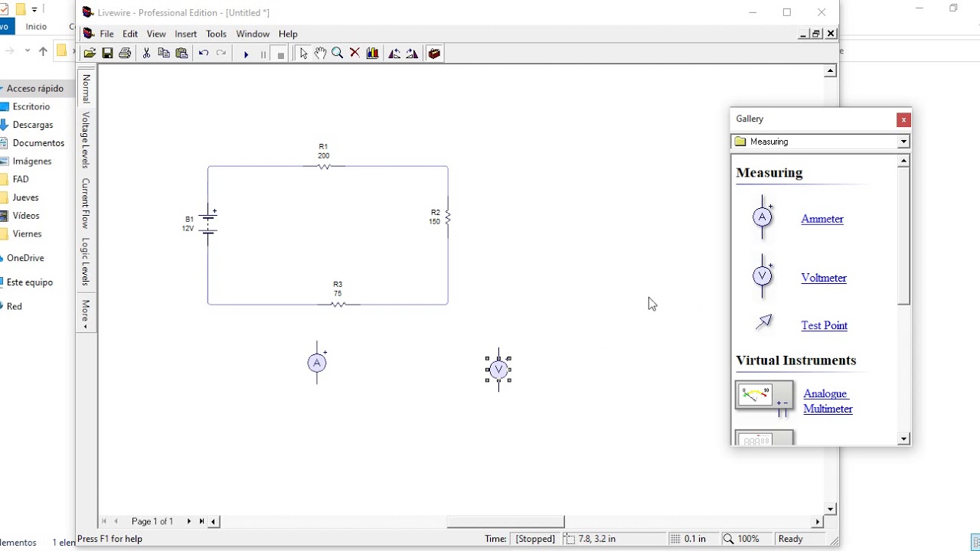Click the Gallery scrollbar down arrow
Image resolution: width=980 pixels, height=551 pixels.
pyautogui.click(x=904, y=439)
